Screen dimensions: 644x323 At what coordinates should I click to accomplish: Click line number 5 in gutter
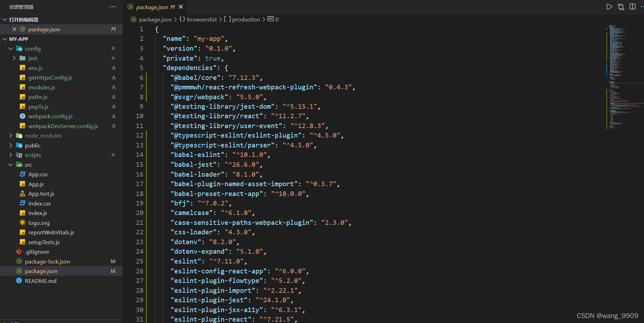[x=141, y=68]
